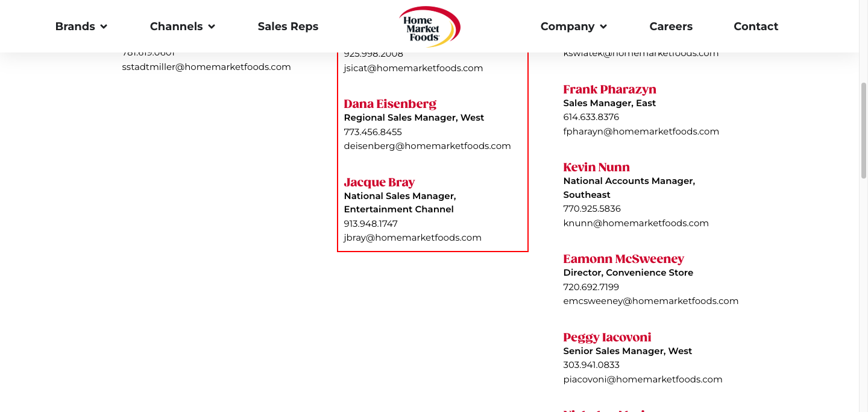Email sstadtmiller@homemarketfoods.com
The width and height of the screenshot is (868, 412).
click(206, 67)
